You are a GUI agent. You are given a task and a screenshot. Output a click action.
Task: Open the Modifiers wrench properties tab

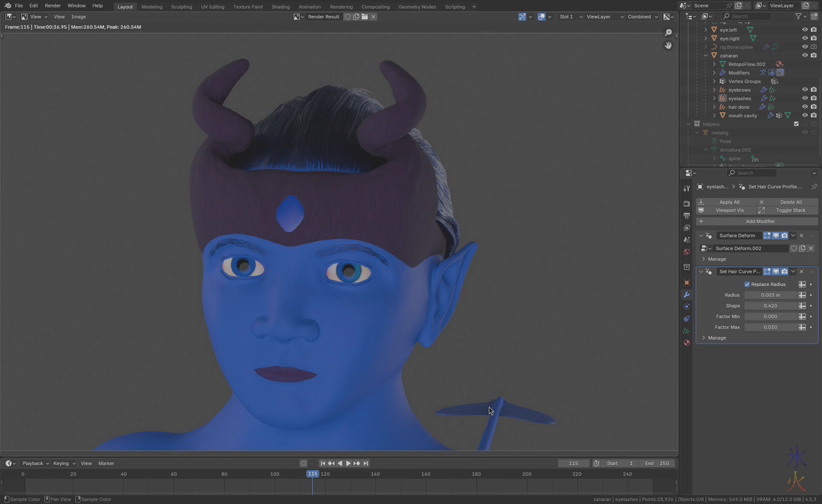[x=686, y=294]
